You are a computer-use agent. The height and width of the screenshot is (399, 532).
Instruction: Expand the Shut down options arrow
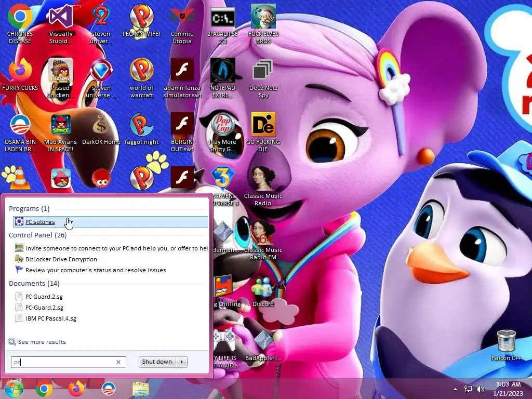(x=182, y=362)
